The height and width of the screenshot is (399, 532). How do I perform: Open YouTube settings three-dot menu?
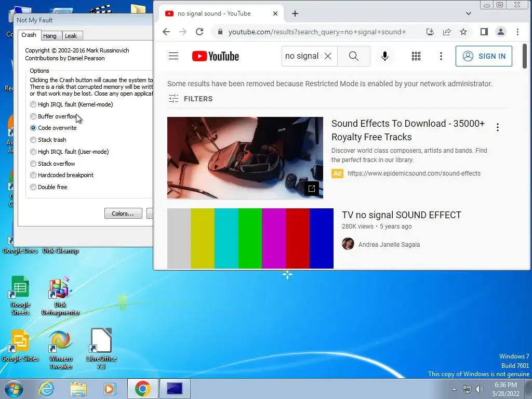[441, 56]
